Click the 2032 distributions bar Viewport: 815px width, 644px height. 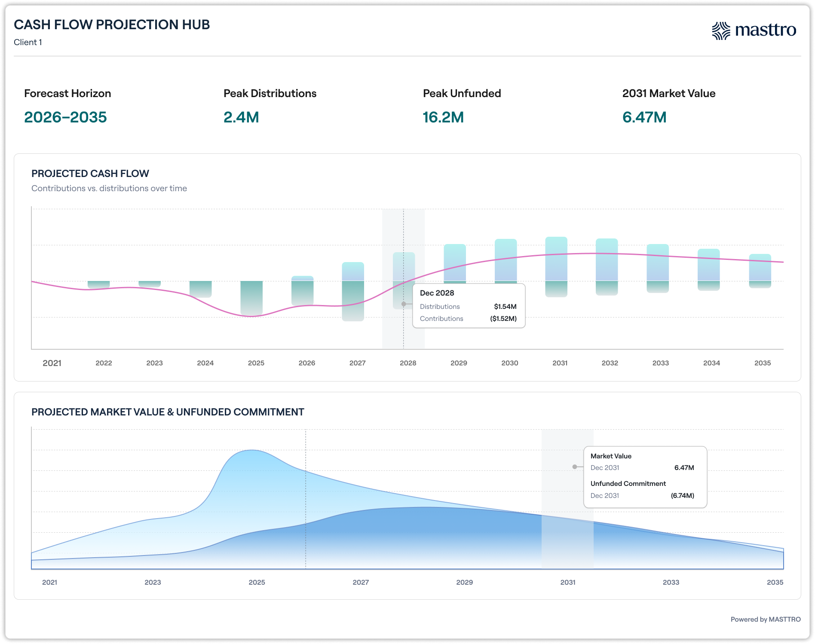click(x=607, y=259)
